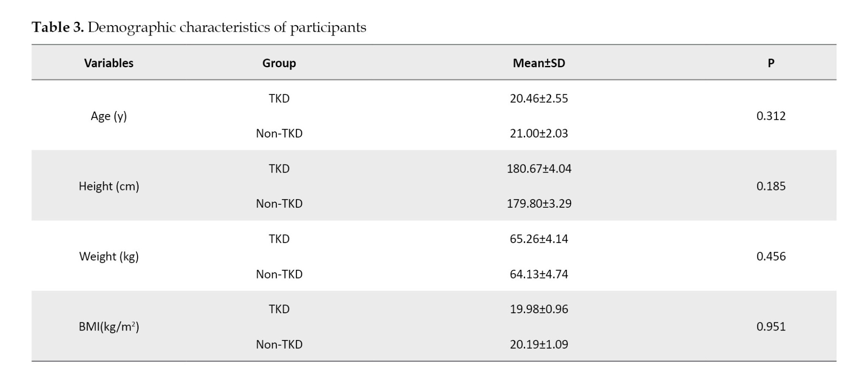Select the P value 0.185
Viewport: 868px width, 383px height.
pos(771,186)
